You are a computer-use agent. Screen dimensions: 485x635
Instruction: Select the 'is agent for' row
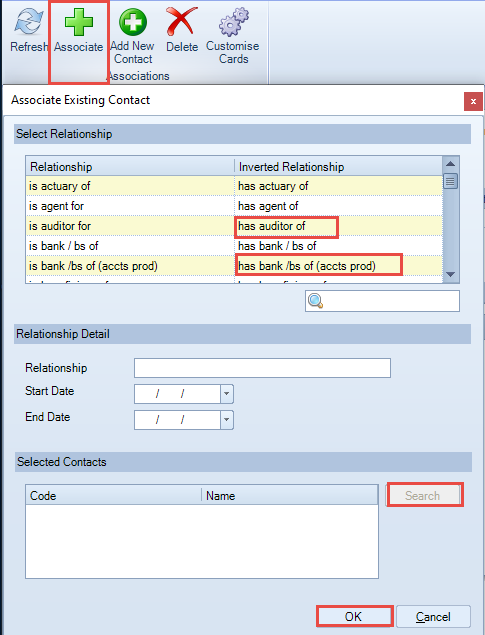click(234, 206)
